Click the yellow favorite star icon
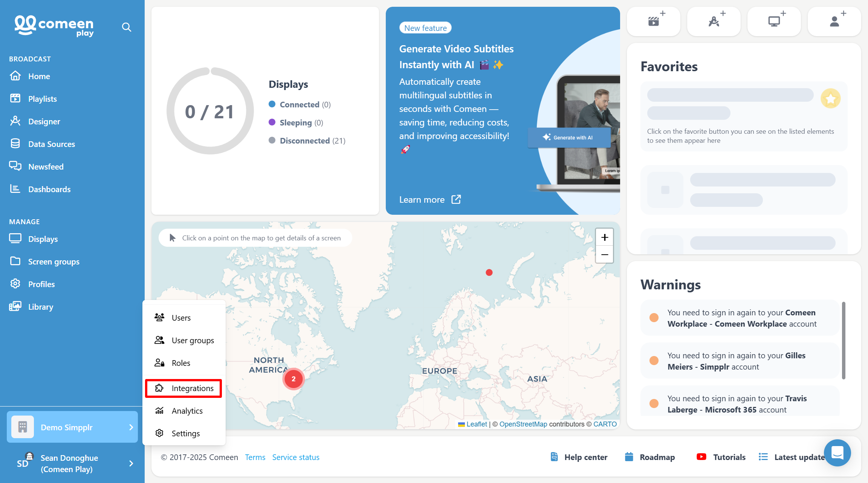This screenshot has height=483, width=868. point(830,99)
